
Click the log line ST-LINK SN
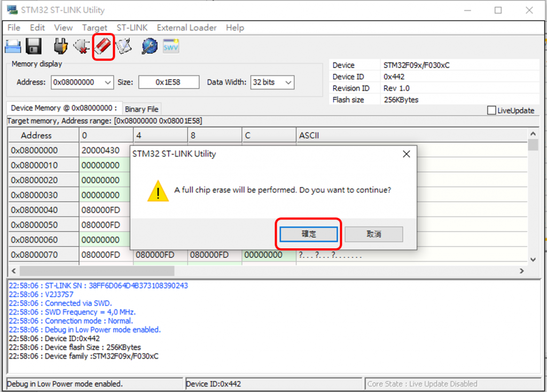tap(98, 286)
